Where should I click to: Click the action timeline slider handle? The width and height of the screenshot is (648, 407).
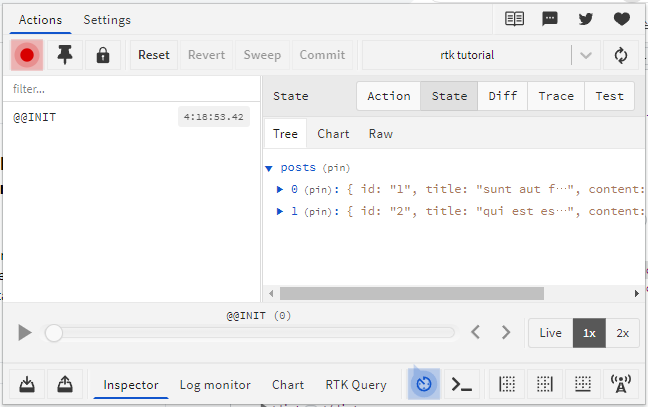click(54, 333)
